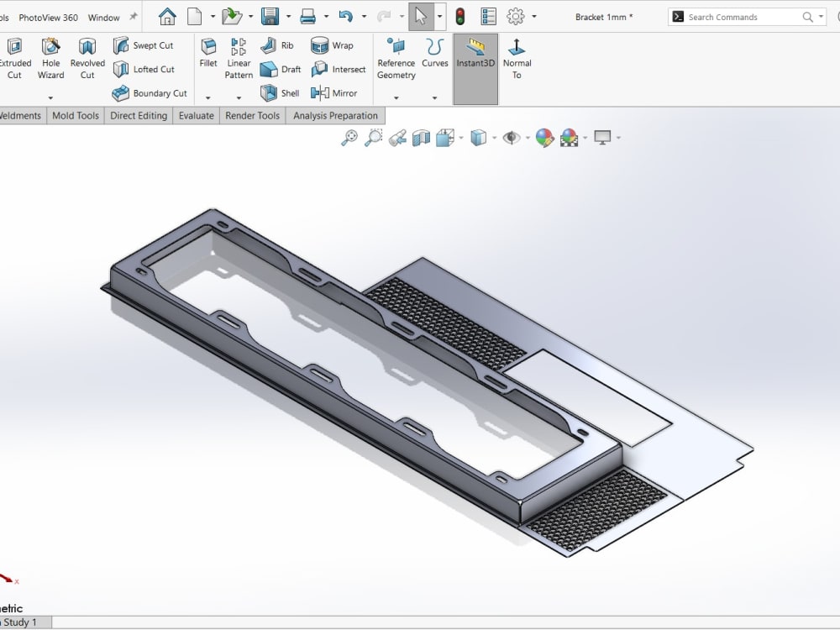Expand the Fillet dropdown arrow
The height and width of the screenshot is (630, 840).
click(208, 98)
